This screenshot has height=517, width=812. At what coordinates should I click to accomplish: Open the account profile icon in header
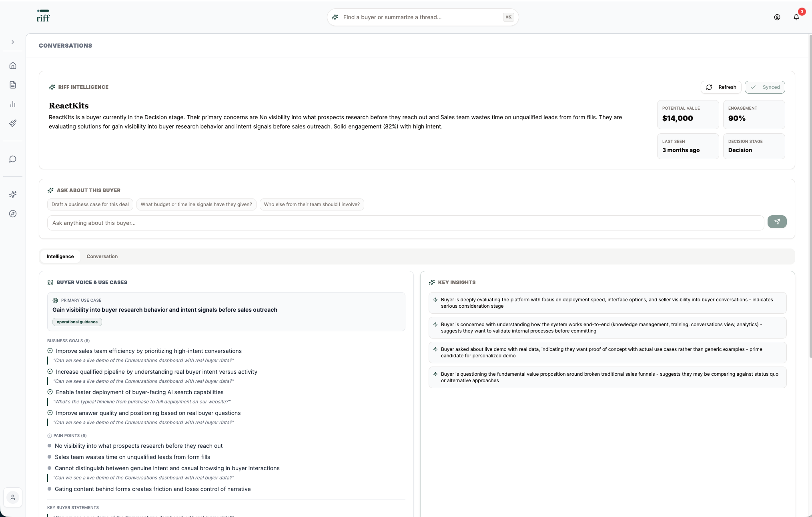click(x=777, y=17)
